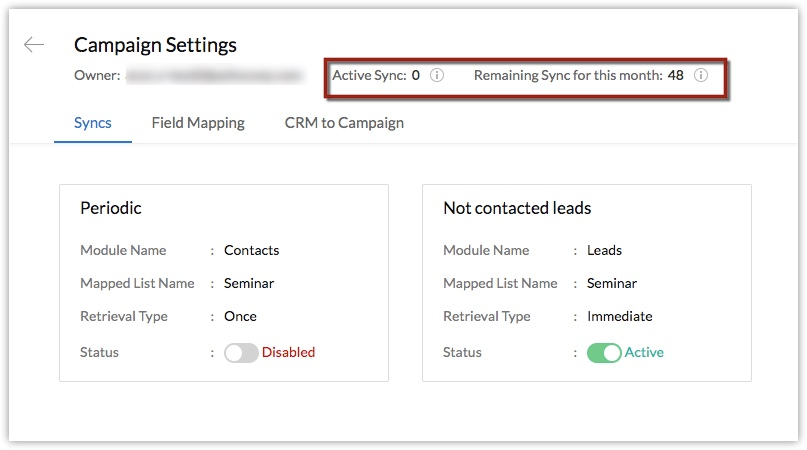The width and height of the screenshot is (807, 450).
Task: Select the Periodic sync card title
Action: pyautogui.click(x=111, y=208)
